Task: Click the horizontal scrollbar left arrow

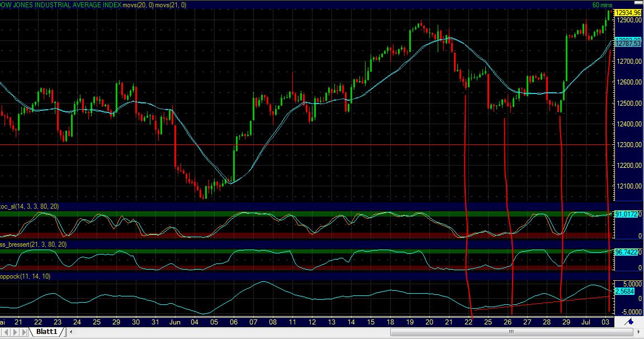Action: click(71, 332)
